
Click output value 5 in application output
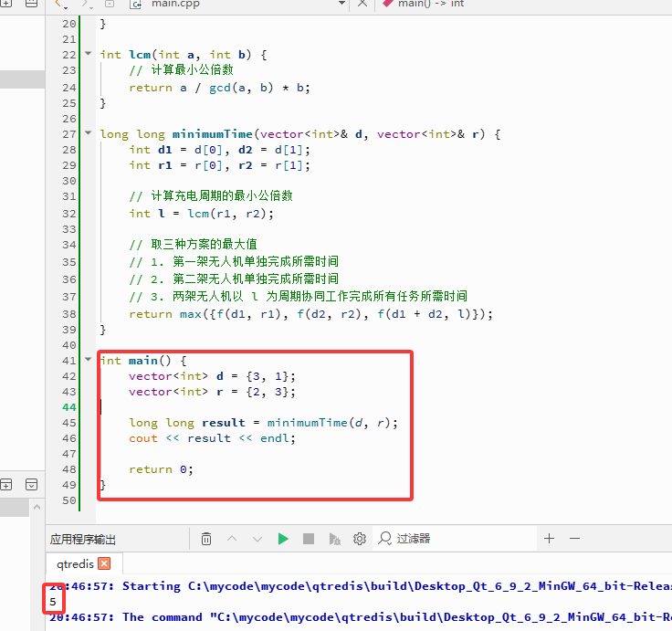tap(53, 602)
